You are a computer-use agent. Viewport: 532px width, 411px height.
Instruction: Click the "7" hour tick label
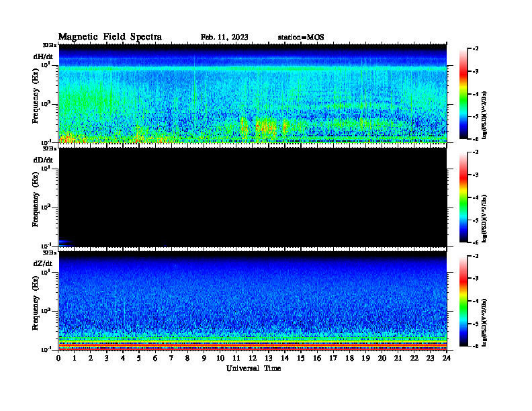171,358
